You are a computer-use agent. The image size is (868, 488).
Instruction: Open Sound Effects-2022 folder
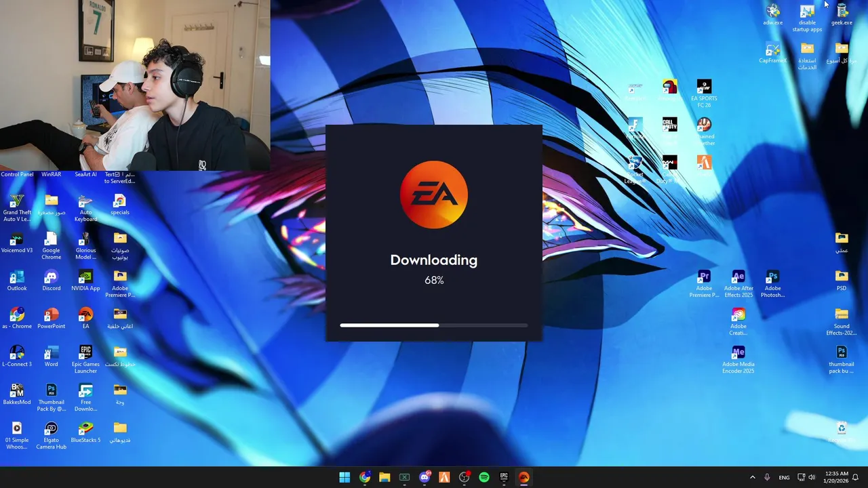click(842, 321)
